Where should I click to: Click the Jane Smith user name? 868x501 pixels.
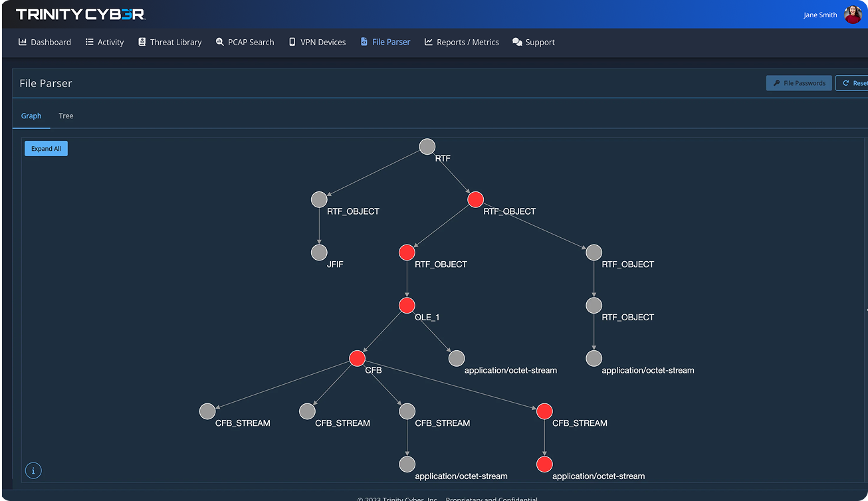[820, 15]
